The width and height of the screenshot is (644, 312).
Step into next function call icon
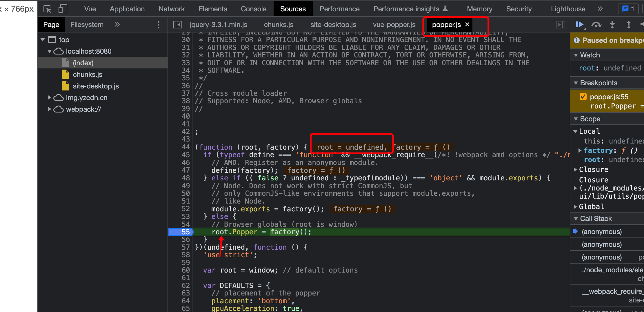click(x=612, y=25)
